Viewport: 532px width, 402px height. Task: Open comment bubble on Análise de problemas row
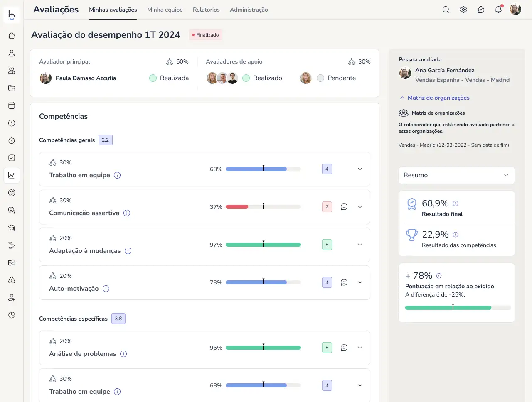344,348
